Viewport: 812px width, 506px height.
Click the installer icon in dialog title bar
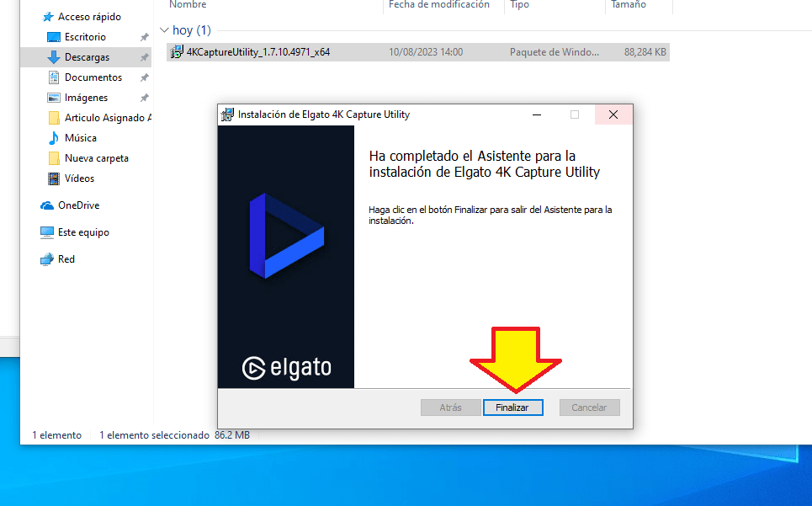[227, 115]
